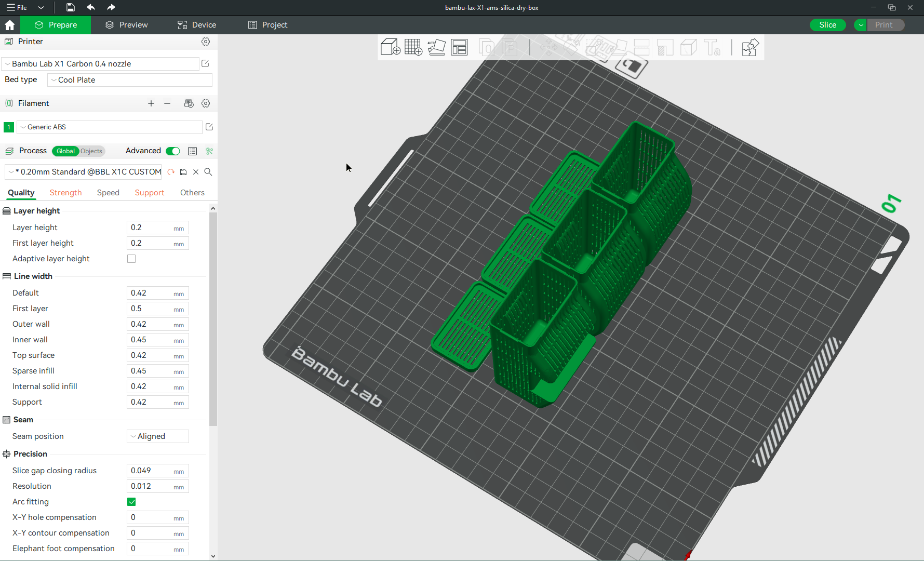Toggle the Advanced settings switch

(173, 151)
